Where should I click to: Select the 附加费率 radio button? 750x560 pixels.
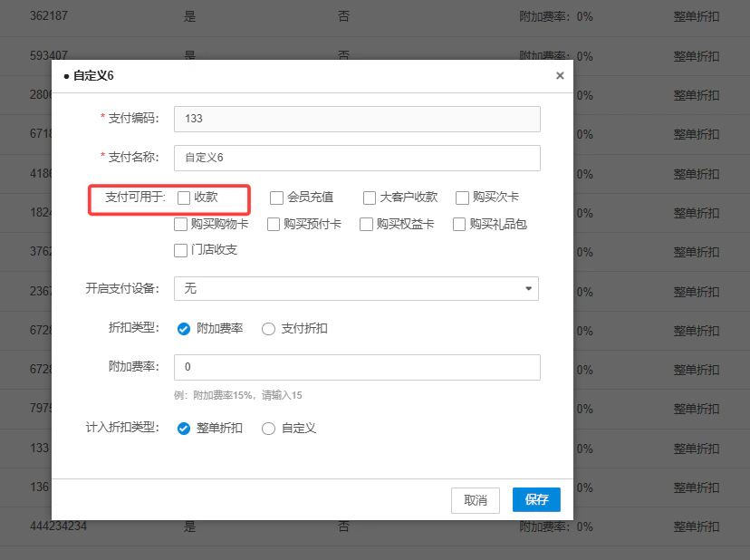tap(184, 329)
